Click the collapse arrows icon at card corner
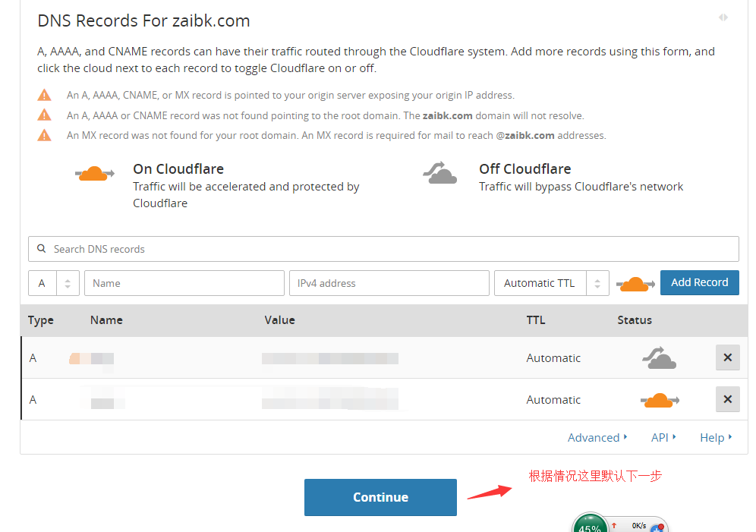 723,17
